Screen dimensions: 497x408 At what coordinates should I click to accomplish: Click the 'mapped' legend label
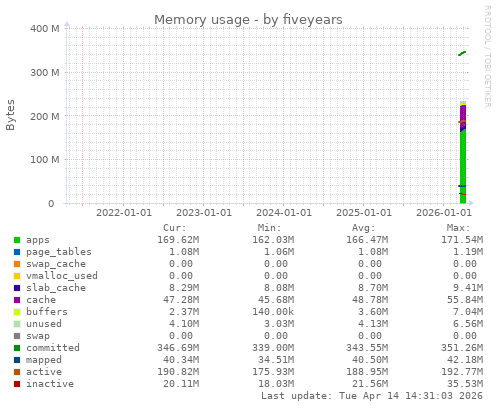tap(44, 360)
